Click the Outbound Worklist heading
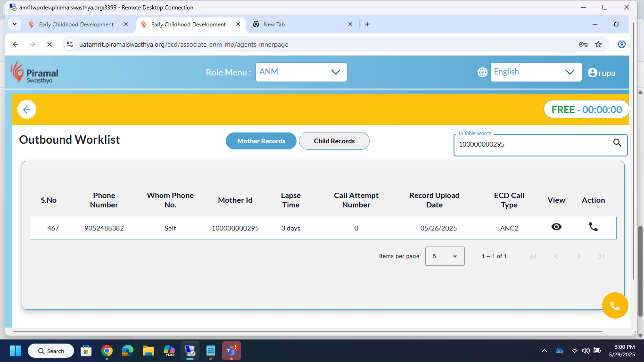 (x=70, y=140)
